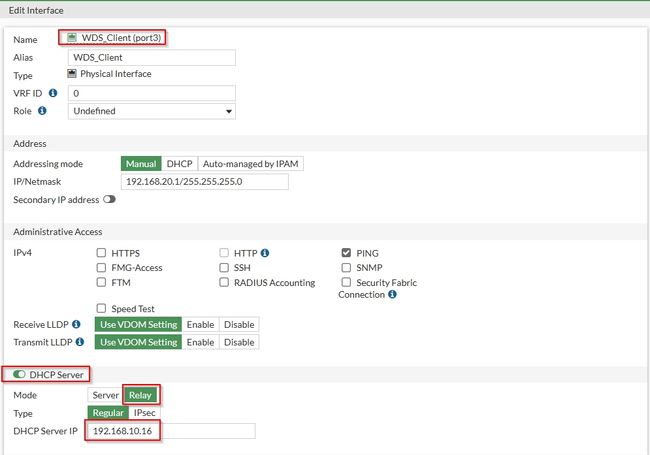Uncheck the PING access checkbox

346,253
